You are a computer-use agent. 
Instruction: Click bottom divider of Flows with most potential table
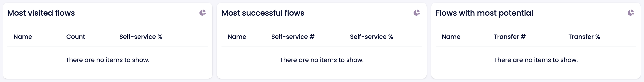click(536, 74)
